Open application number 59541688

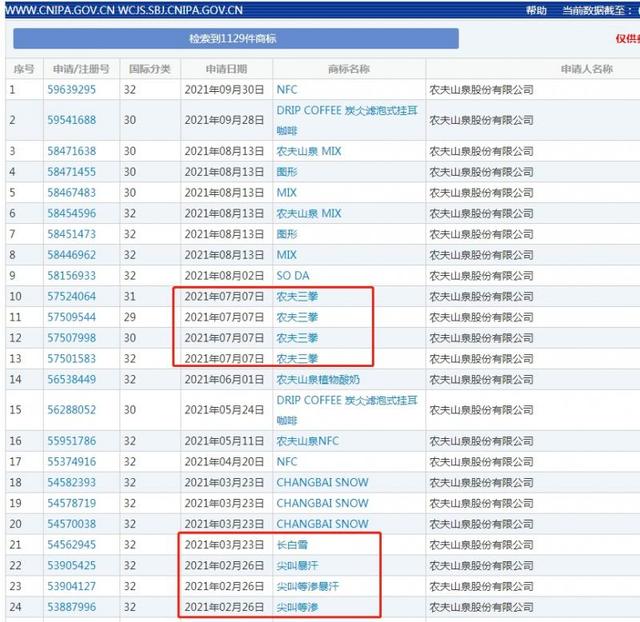tap(72, 120)
